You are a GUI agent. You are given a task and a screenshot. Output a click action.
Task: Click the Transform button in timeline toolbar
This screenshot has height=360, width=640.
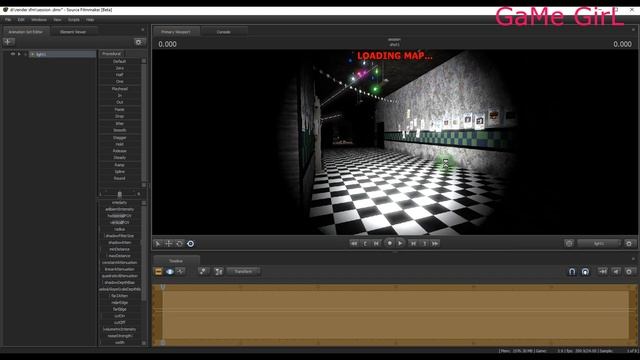(243, 271)
